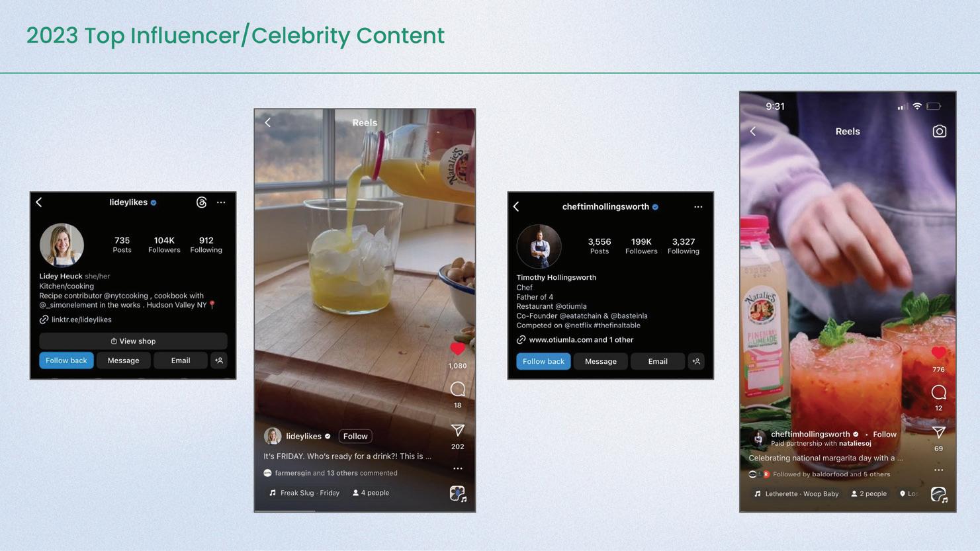Open Lidey Heuck's profile picture
980x551 pixels.
62,245
